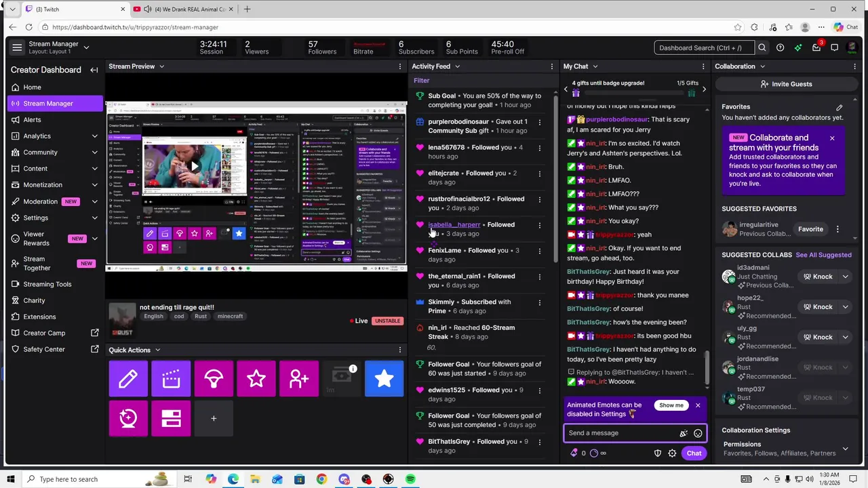Open Quick Actions panel three-dot menu
Screen dimensions: 868x488
pos(400,350)
